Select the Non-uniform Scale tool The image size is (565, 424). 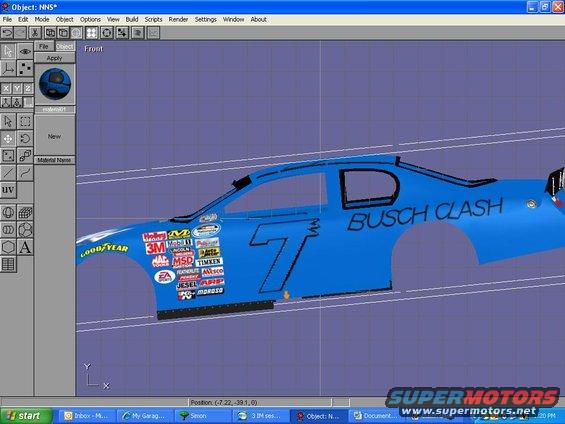[x=8, y=156]
